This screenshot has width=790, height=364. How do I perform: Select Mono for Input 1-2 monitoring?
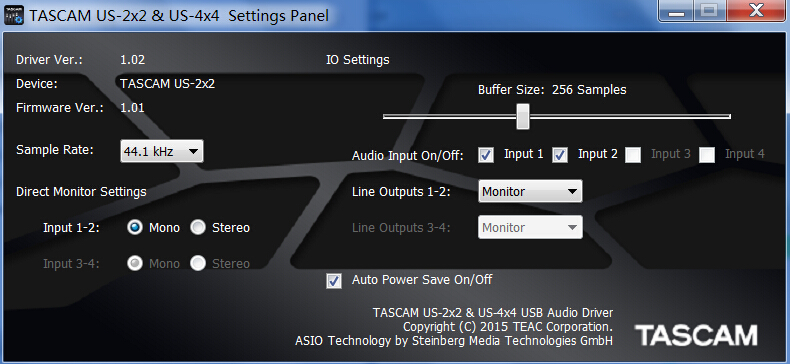(x=135, y=228)
